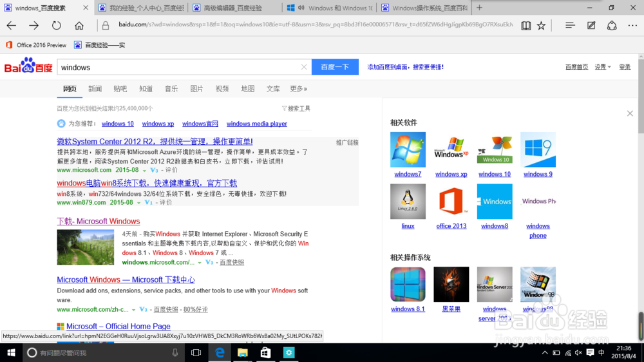
Task: Switch to the 图片 tab
Action: tap(196, 89)
